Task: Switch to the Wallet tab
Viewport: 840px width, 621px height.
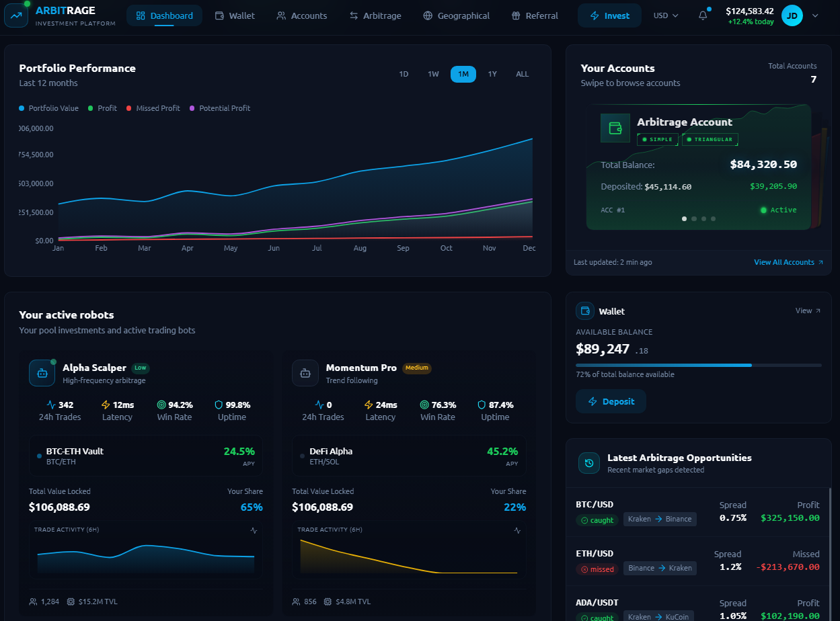Action: click(235, 15)
